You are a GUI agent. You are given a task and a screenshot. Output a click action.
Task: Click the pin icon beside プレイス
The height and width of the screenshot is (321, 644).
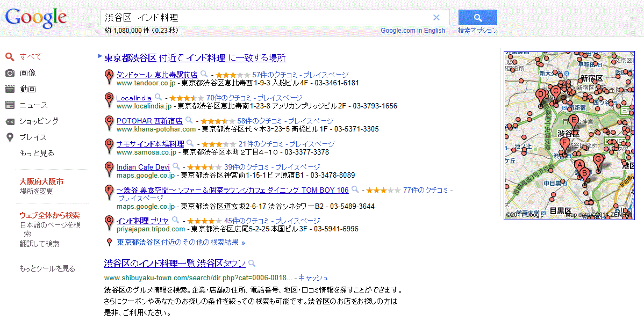point(10,138)
